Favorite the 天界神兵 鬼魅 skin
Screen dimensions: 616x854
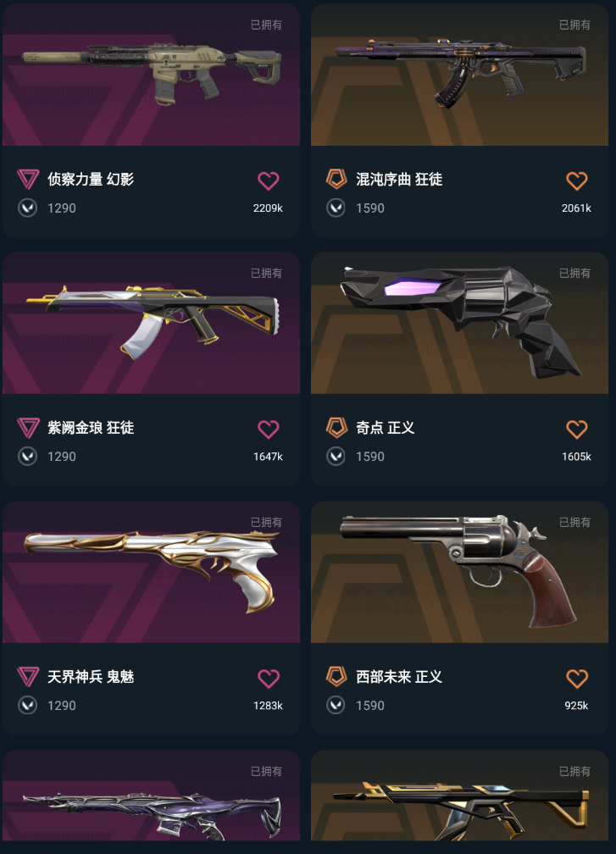268,678
